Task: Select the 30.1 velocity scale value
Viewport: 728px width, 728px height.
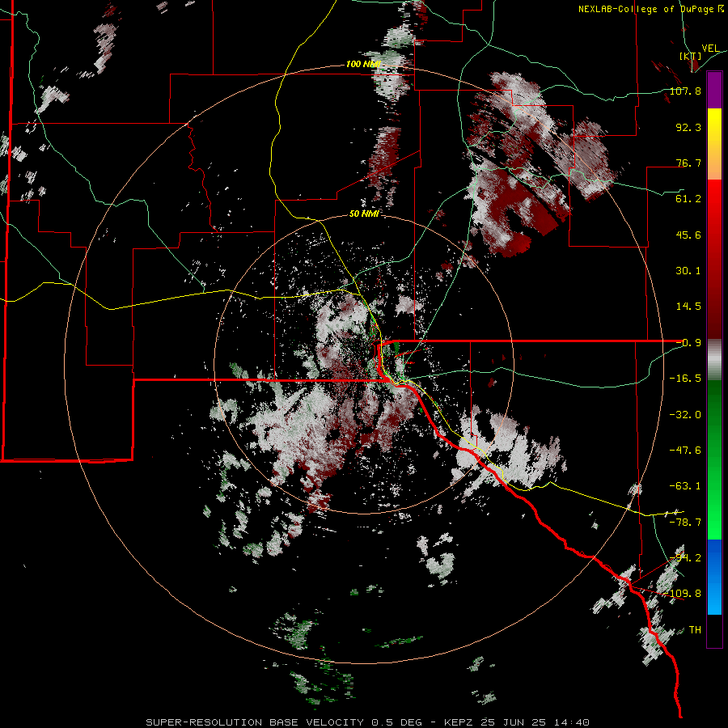Action: point(688,271)
